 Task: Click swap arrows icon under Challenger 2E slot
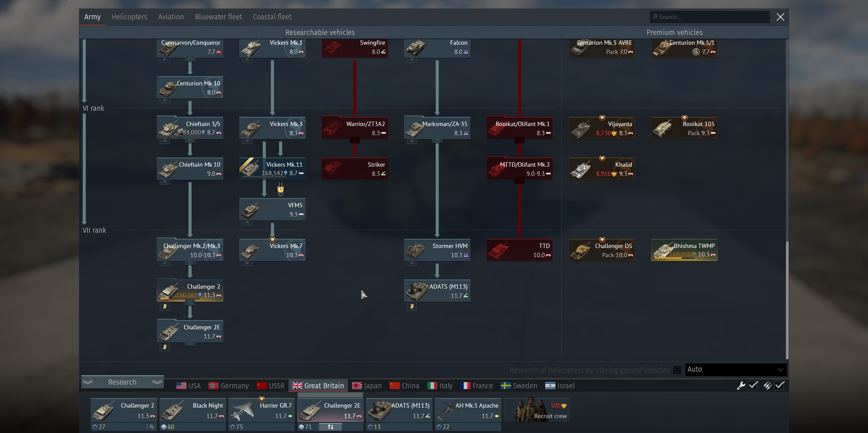tap(330, 427)
